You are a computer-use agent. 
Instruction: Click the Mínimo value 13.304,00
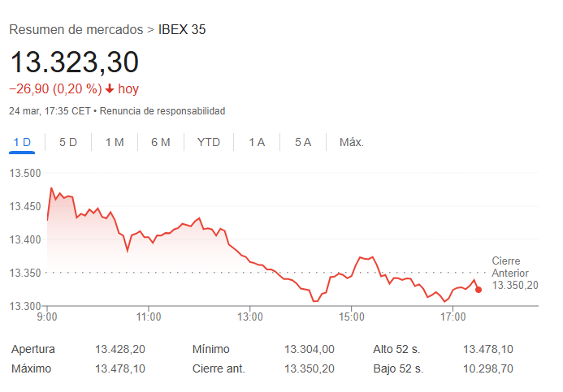coord(309,349)
